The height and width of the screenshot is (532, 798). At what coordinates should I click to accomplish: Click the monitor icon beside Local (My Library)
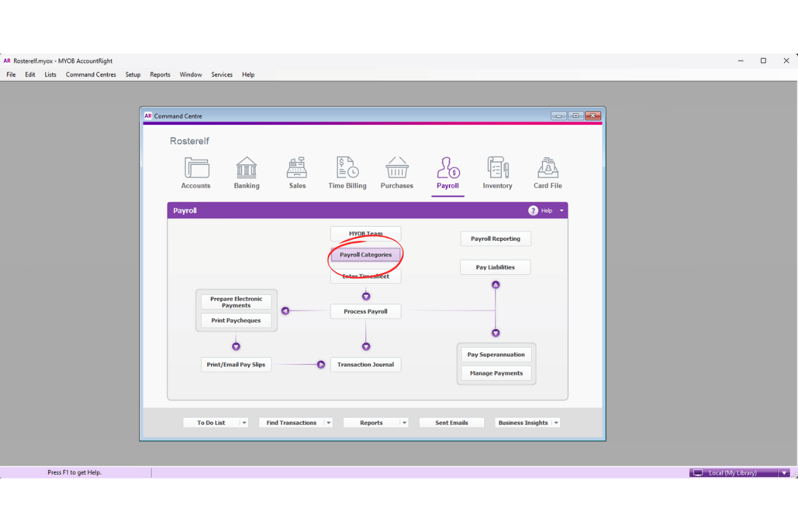pyautogui.click(x=698, y=473)
